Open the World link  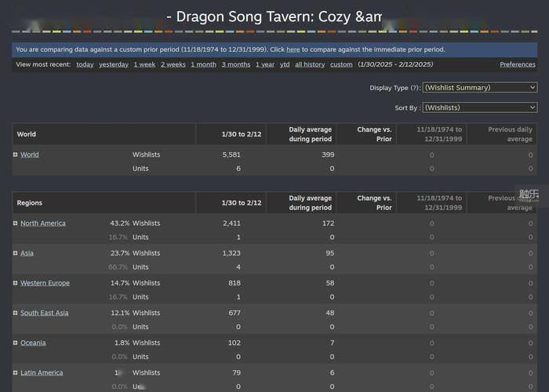tap(30, 154)
